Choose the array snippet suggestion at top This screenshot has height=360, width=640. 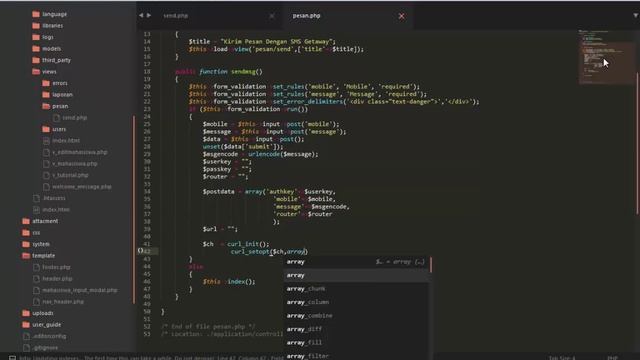coord(357,262)
